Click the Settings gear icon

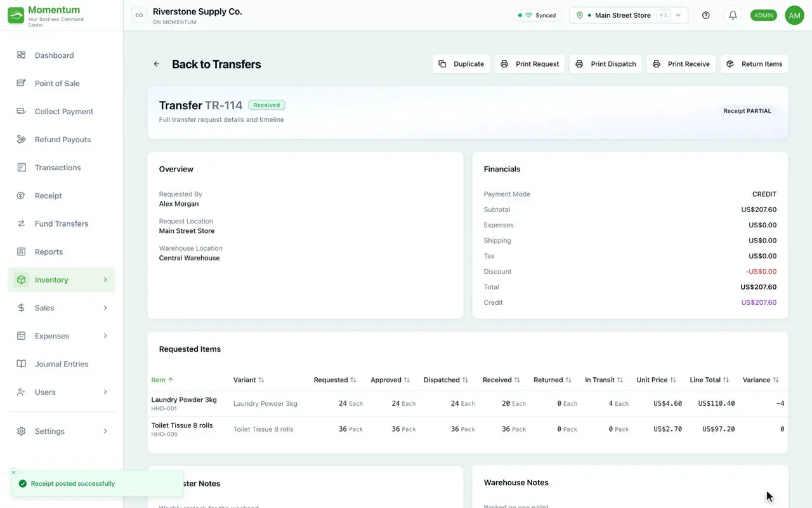coord(22,431)
